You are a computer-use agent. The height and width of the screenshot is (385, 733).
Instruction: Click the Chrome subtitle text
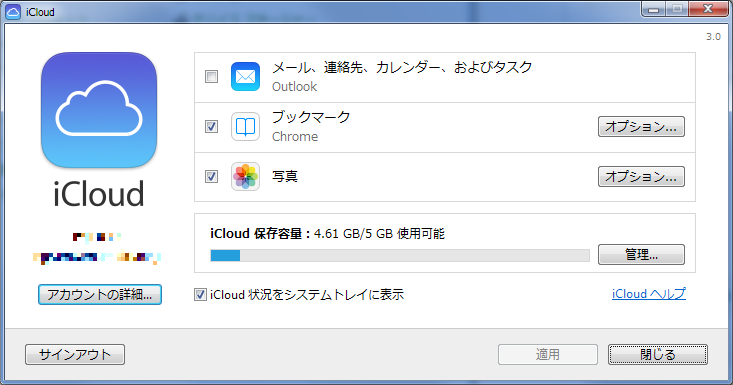tap(295, 137)
